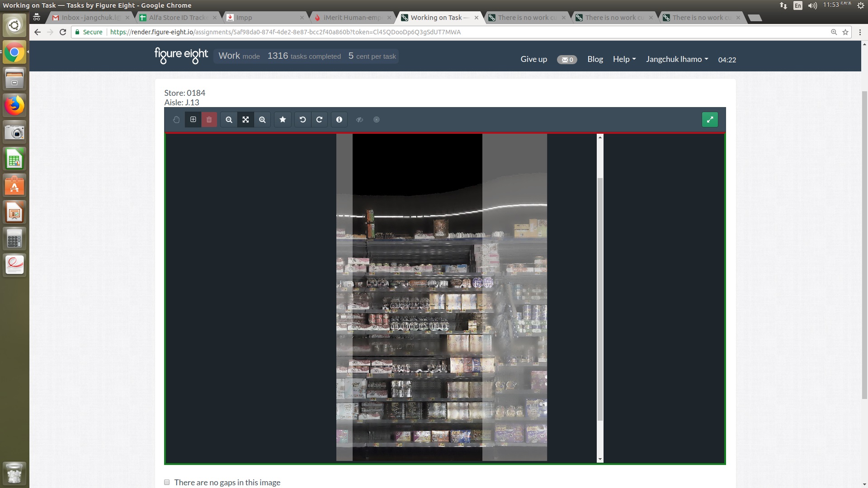The width and height of the screenshot is (868, 488).
Task: Expand the Jangchuk lhamo account menu
Action: (677, 59)
